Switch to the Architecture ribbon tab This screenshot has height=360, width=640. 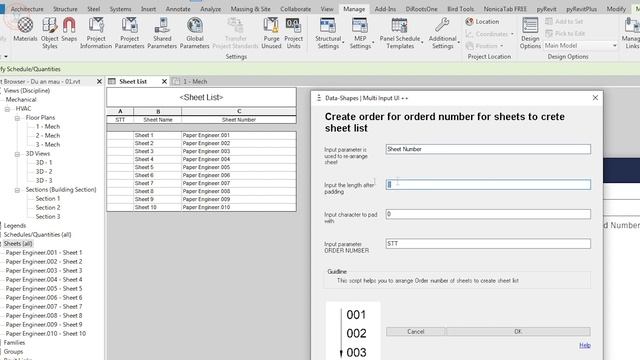(27, 9)
